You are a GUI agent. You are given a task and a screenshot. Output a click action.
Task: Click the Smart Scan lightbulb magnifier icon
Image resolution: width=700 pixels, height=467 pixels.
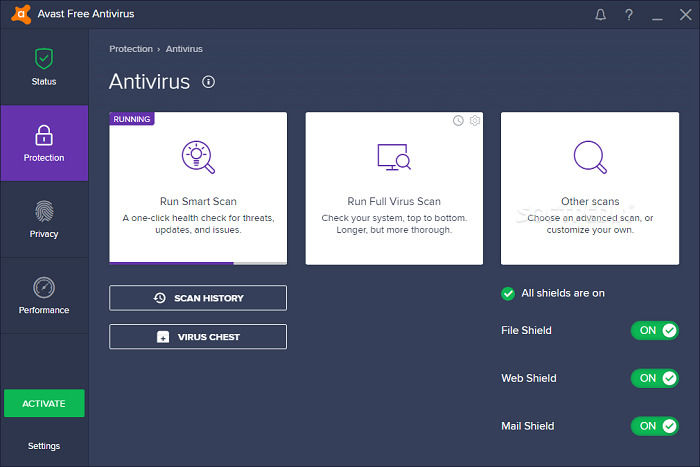198,157
